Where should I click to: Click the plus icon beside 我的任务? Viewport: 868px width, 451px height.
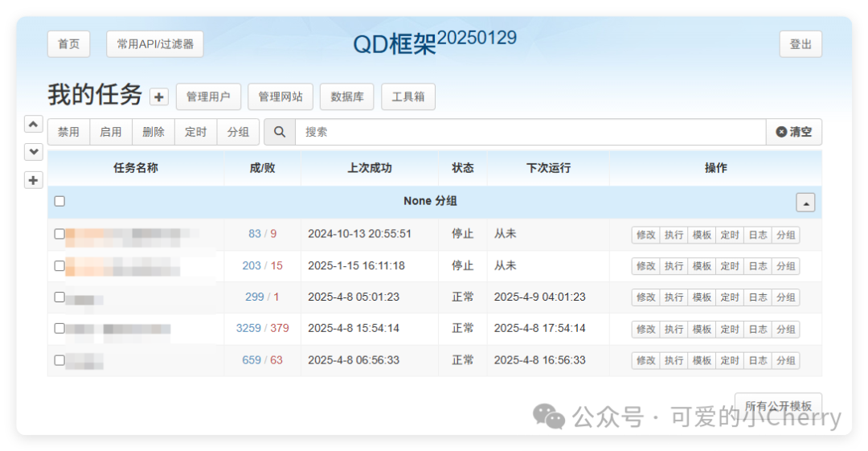[x=159, y=97]
